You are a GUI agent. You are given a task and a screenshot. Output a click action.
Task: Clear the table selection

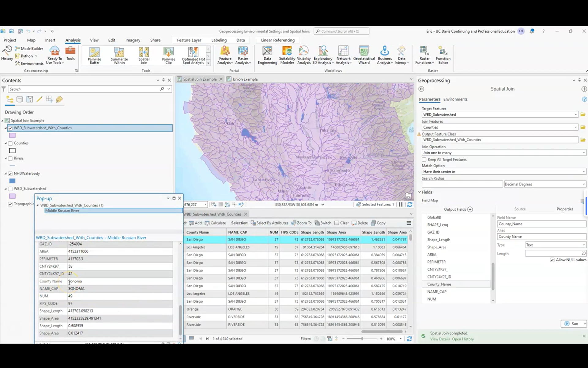[341, 223]
